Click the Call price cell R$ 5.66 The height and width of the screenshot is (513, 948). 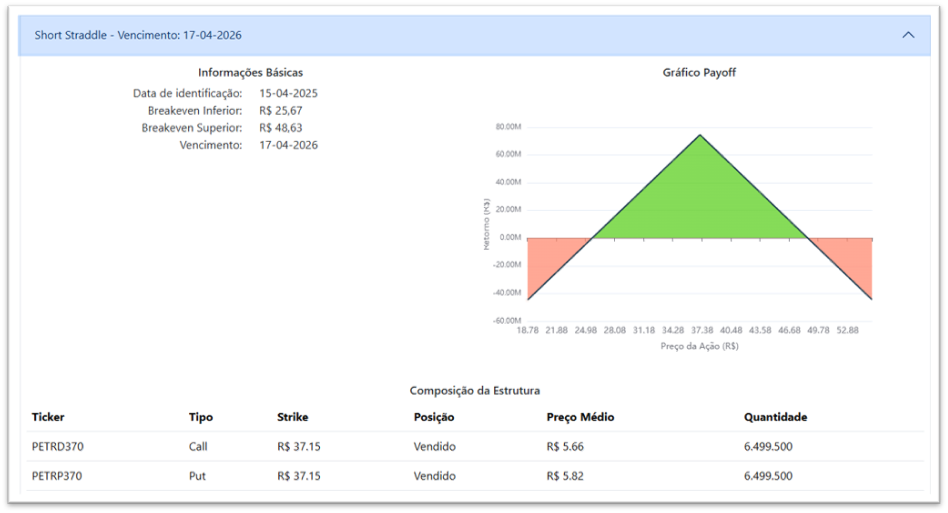coord(566,446)
